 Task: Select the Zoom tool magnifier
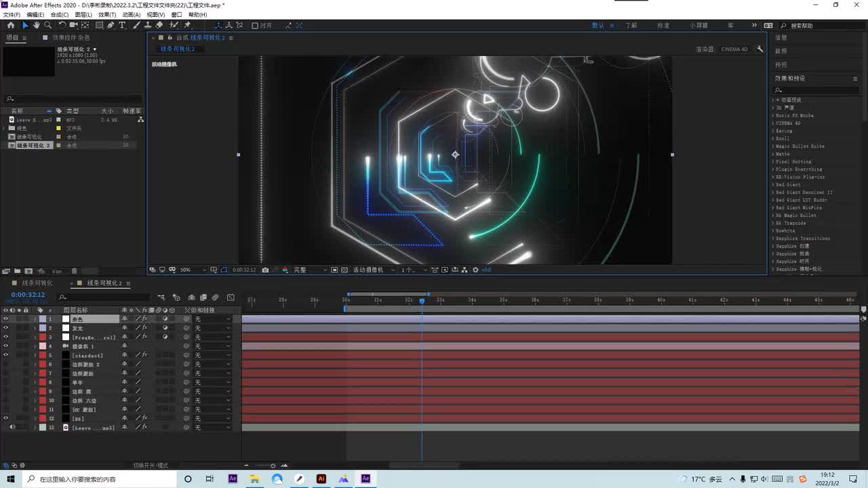[x=47, y=25]
